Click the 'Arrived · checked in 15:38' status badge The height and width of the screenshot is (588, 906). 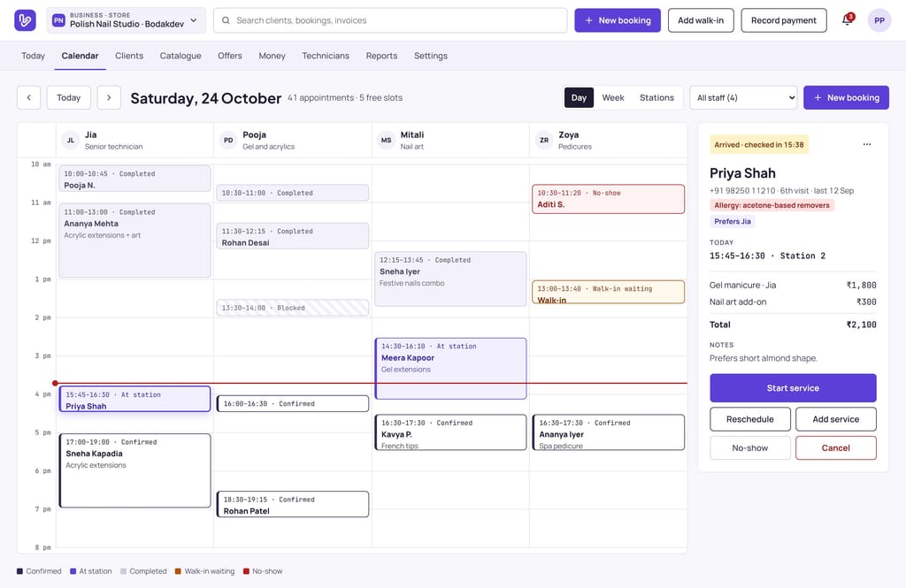[x=758, y=144]
